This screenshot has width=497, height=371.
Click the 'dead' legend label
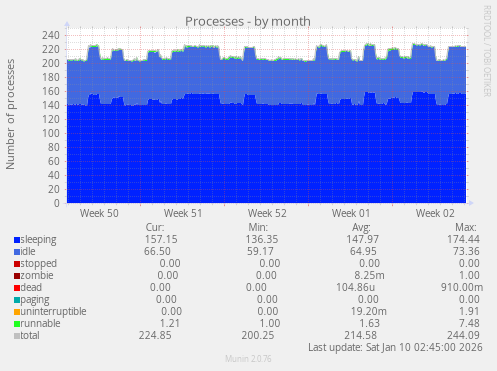tap(31, 287)
